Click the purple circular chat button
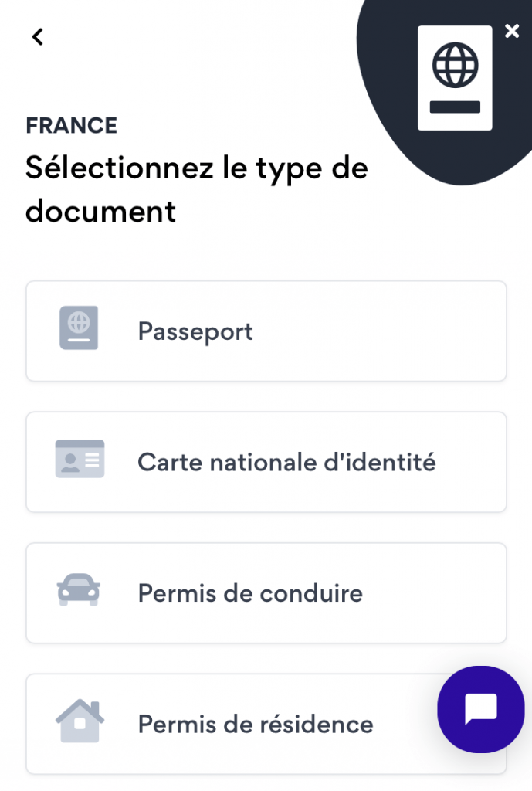 pos(480,709)
